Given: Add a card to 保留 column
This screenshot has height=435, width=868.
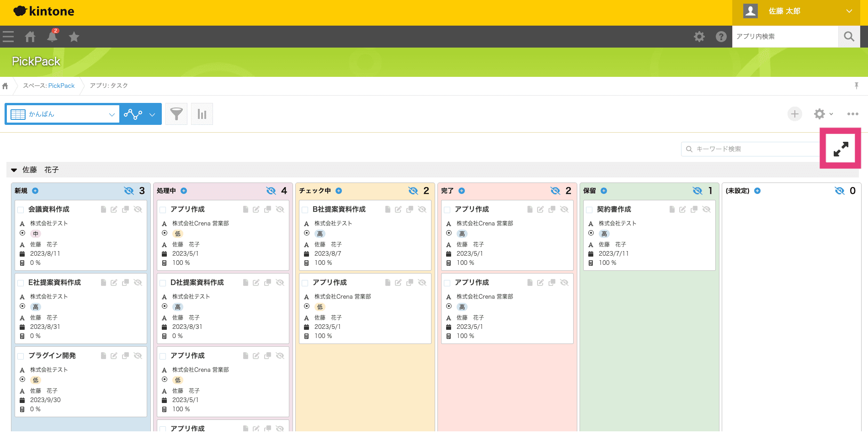Looking at the screenshot, I should pos(604,191).
